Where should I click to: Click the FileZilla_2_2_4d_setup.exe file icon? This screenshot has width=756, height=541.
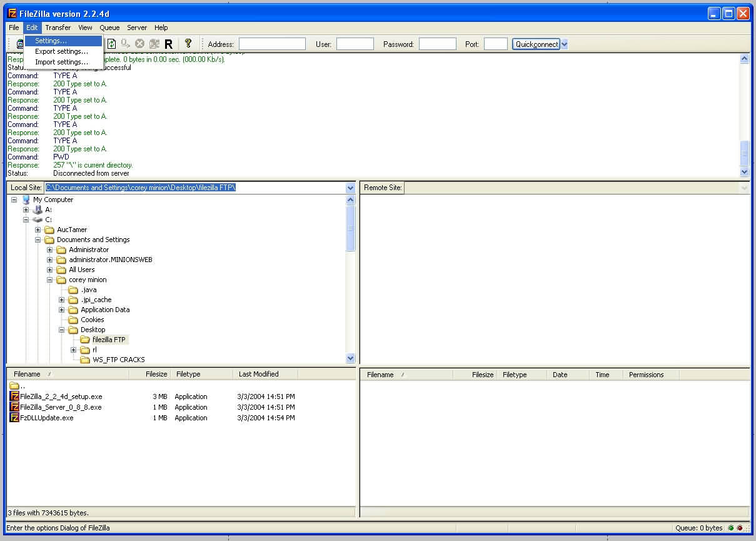pyautogui.click(x=15, y=397)
